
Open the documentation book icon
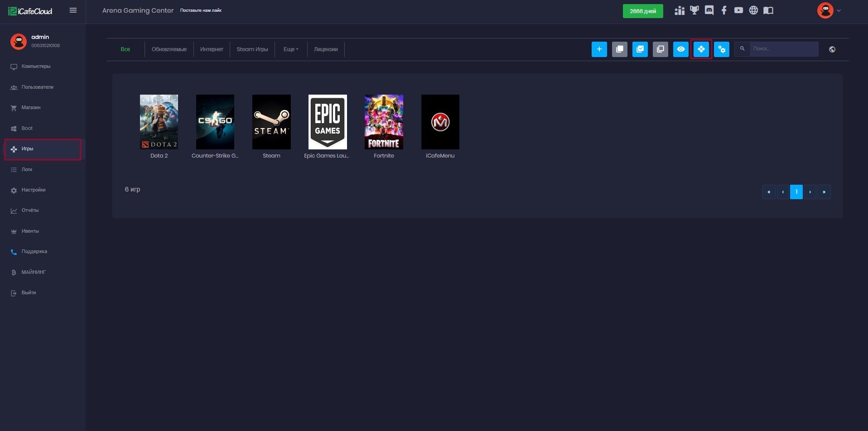[x=768, y=10]
